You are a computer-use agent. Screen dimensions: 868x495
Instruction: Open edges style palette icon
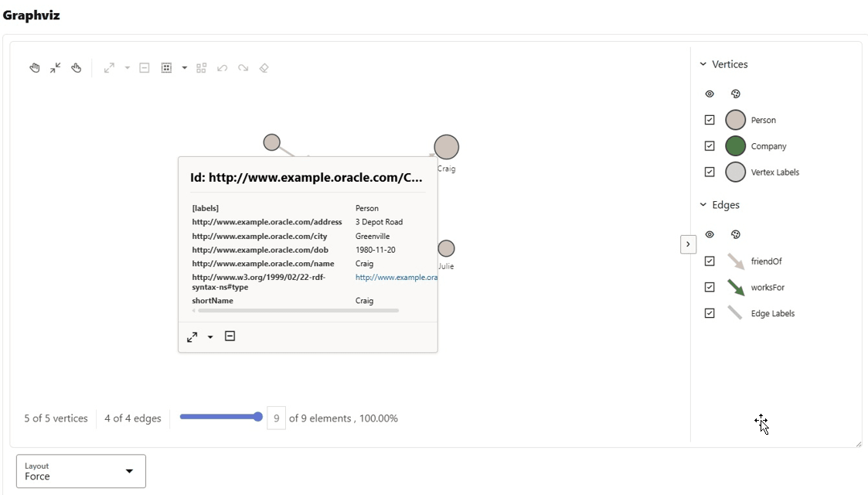click(x=736, y=235)
